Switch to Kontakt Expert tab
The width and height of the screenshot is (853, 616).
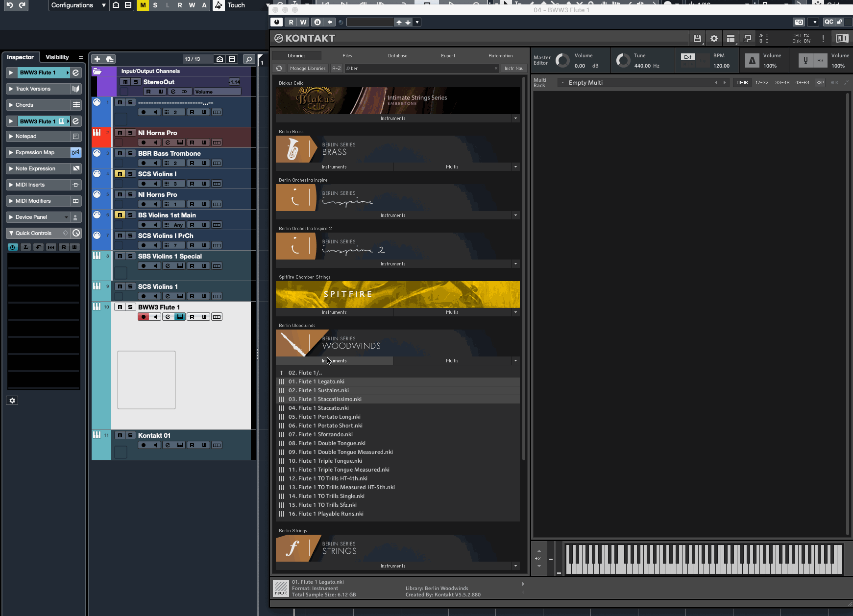[448, 56]
